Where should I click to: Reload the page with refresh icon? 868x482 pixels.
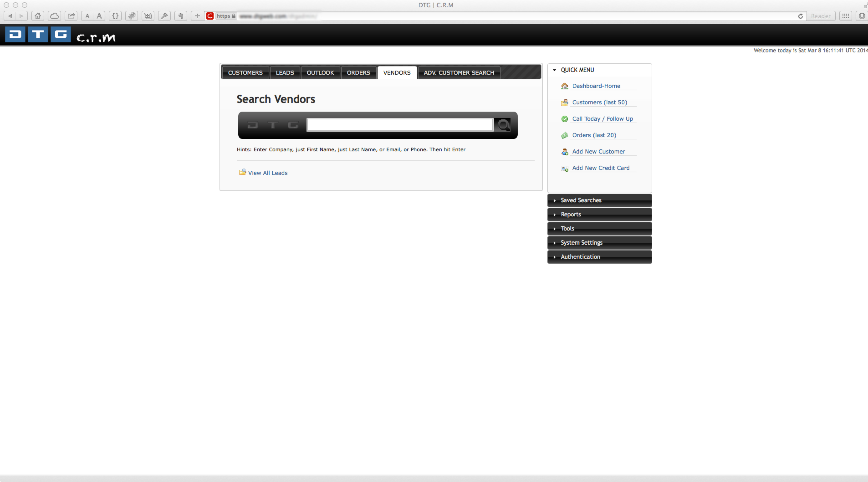click(801, 16)
